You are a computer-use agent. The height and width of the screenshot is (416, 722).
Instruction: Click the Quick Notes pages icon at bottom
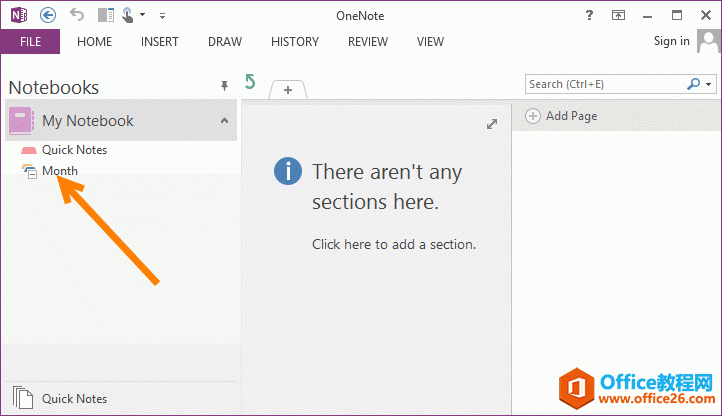(23, 398)
